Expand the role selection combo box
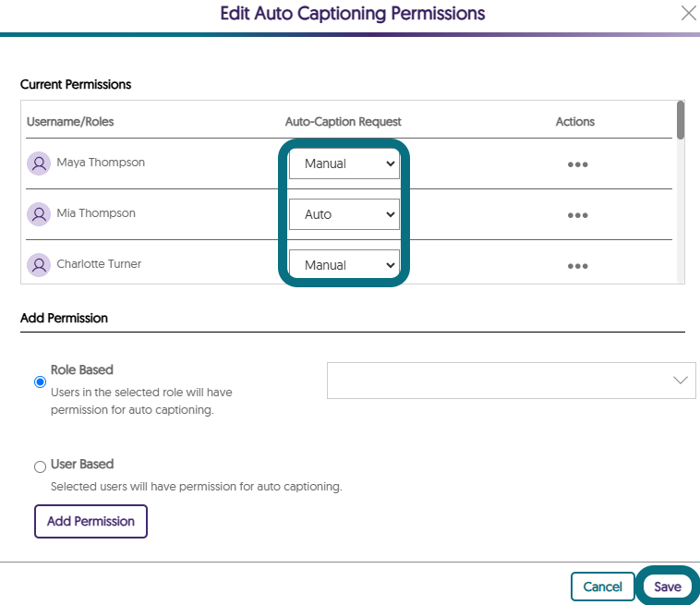Viewport: 700px width, 605px height. (512, 381)
